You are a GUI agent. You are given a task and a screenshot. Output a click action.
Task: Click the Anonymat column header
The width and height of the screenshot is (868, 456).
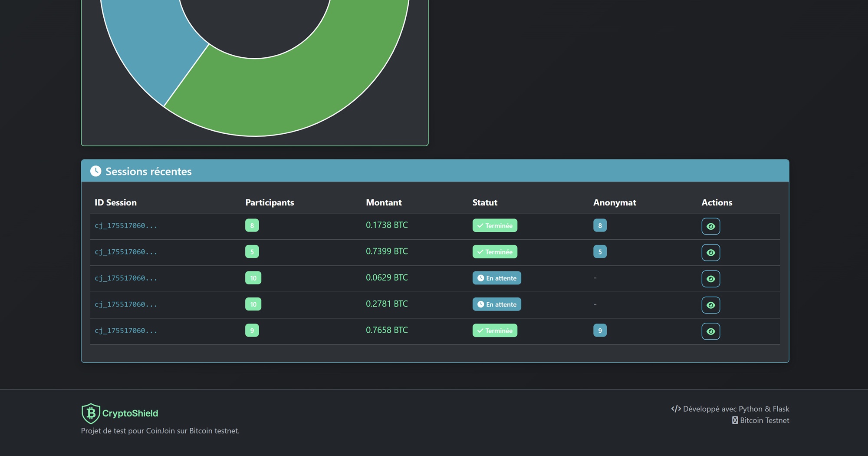[615, 202]
